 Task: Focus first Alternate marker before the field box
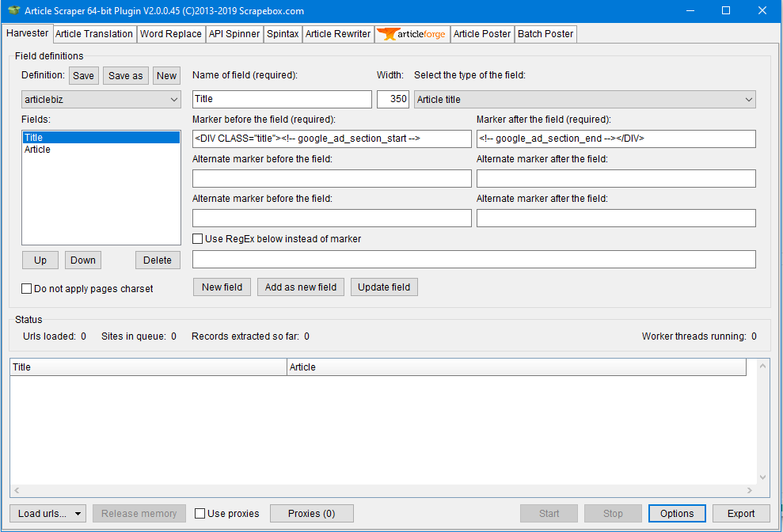pyautogui.click(x=332, y=178)
